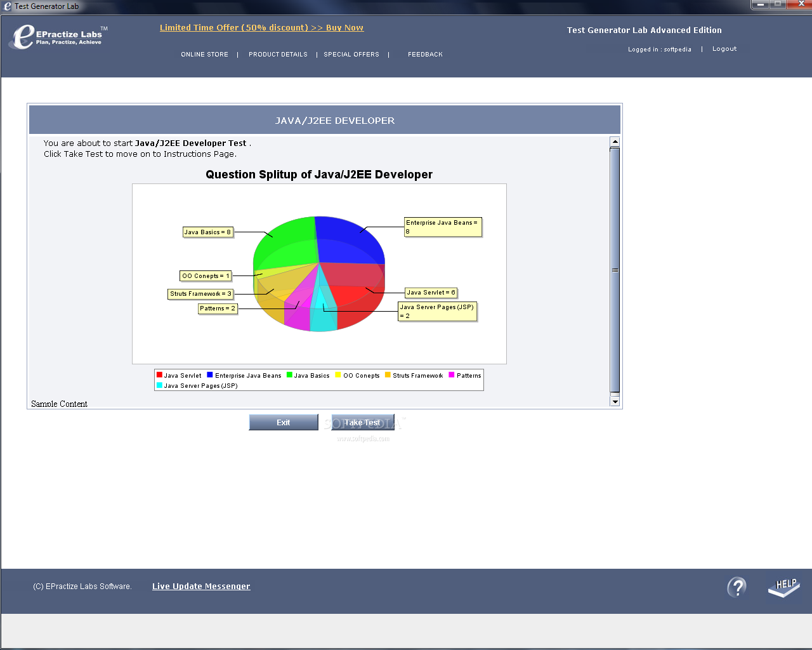Screen dimensions: 812x650
Task: Click the 'Java Server Pages (JSP) = 2' label
Action: (x=437, y=312)
